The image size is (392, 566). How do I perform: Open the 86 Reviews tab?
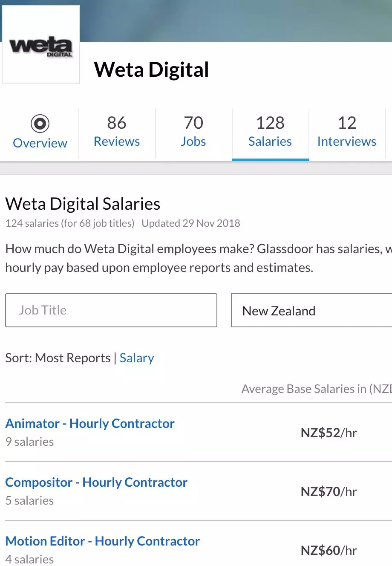click(117, 132)
